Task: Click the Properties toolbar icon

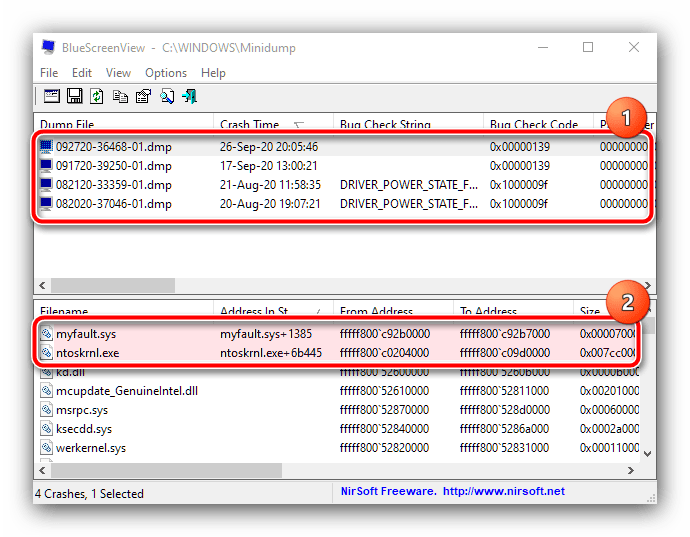Action: pyautogui.click(x=143, y=96)
